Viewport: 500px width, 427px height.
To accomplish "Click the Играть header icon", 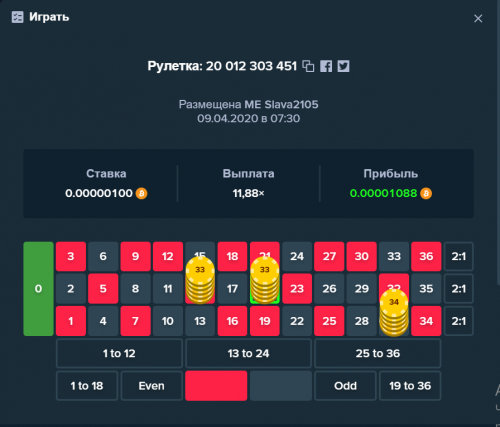I will tap(18, 17).
